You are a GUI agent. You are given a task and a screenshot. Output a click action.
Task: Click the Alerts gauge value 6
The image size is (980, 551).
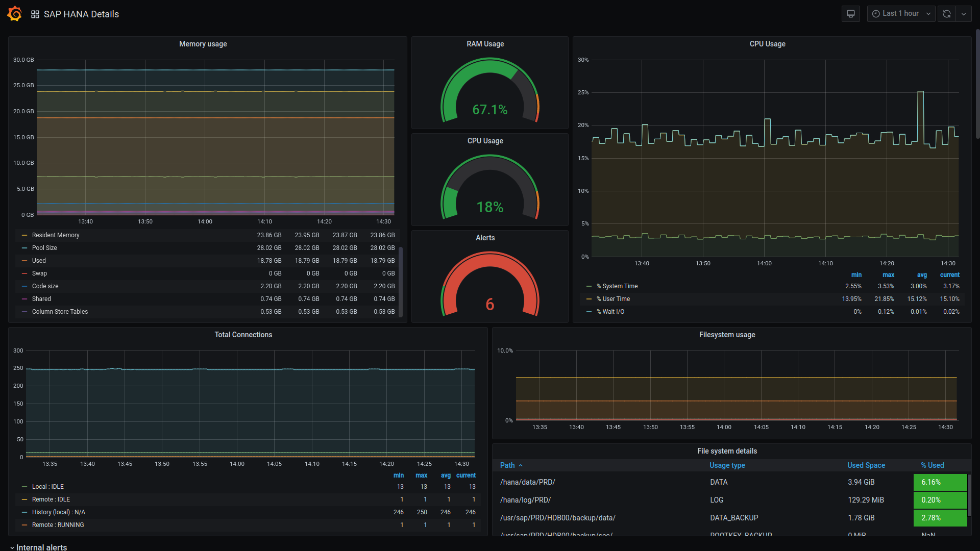(x=489, y=304)
